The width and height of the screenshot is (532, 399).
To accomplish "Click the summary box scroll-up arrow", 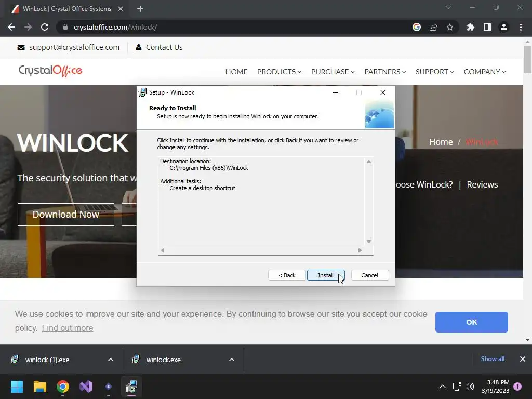I will [x=369, y=162].
